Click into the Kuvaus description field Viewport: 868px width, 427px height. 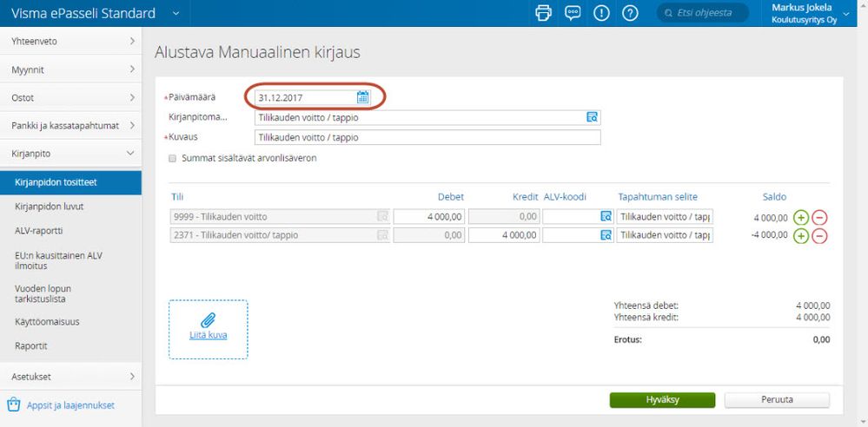tap(427, 137)
